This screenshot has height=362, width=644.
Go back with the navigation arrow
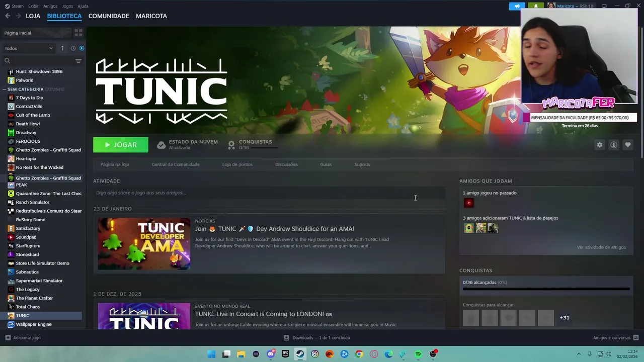8,16
